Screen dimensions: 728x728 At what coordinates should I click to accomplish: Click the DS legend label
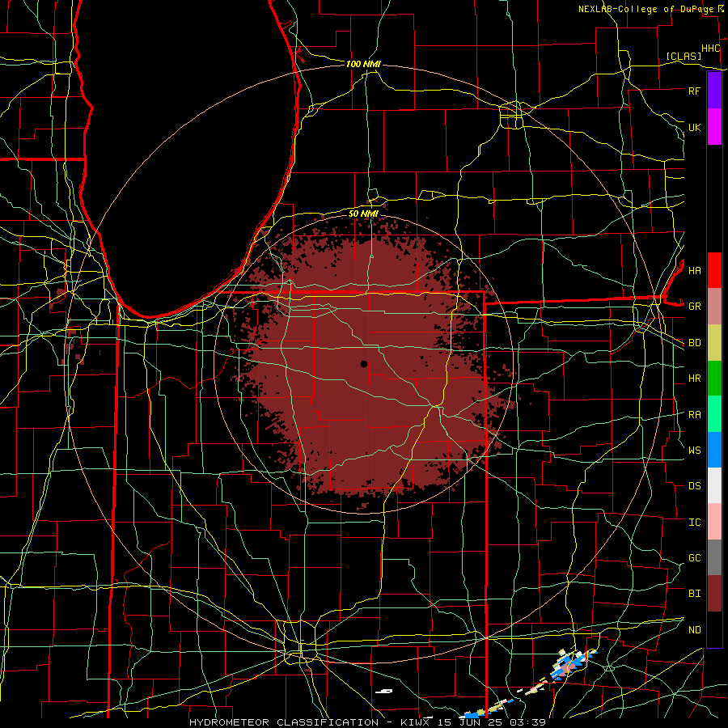tap(694, 486)
